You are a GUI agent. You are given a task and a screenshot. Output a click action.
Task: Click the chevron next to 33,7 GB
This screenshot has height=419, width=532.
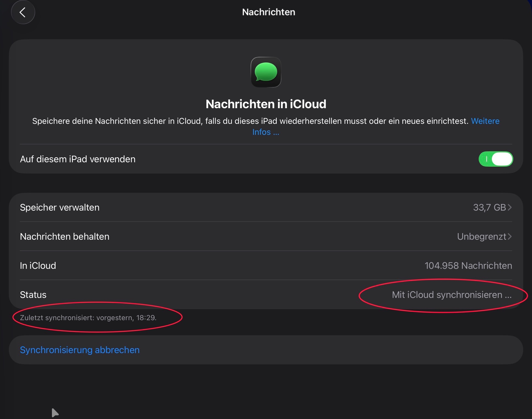click(x=510, y=207)
